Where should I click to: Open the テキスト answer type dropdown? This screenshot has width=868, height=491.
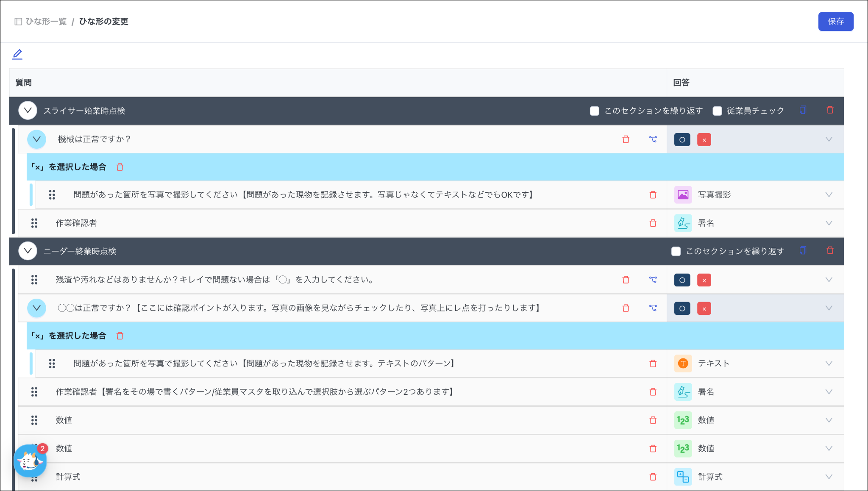pos(829,363)
